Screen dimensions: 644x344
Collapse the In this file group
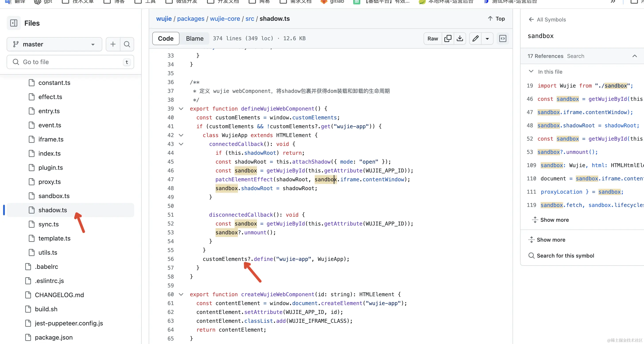click(x=531, y=71)
